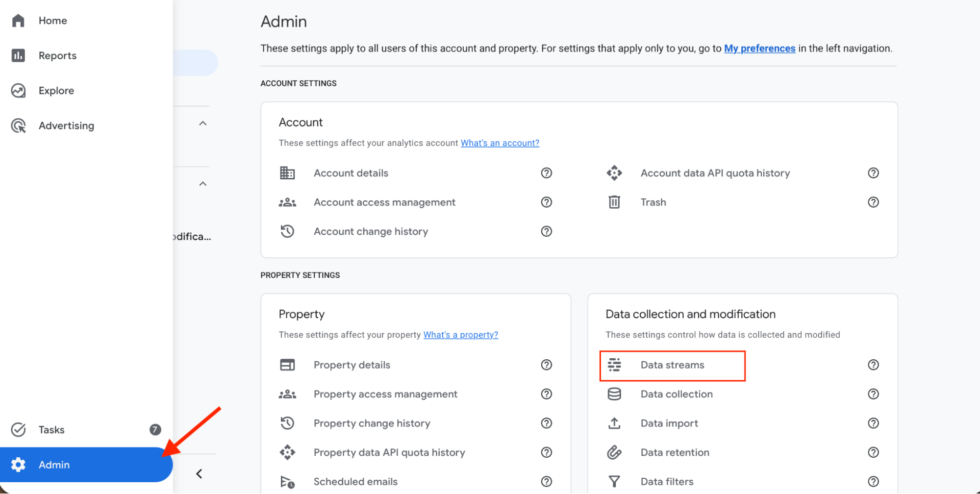Click the help icon next to Data collection
Viewport: 980px width, 494px height.
click(873, 394)
